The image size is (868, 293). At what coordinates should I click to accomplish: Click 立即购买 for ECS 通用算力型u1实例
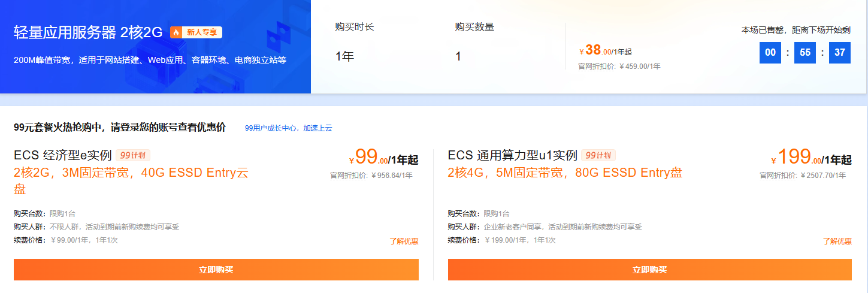pos(650,270)
